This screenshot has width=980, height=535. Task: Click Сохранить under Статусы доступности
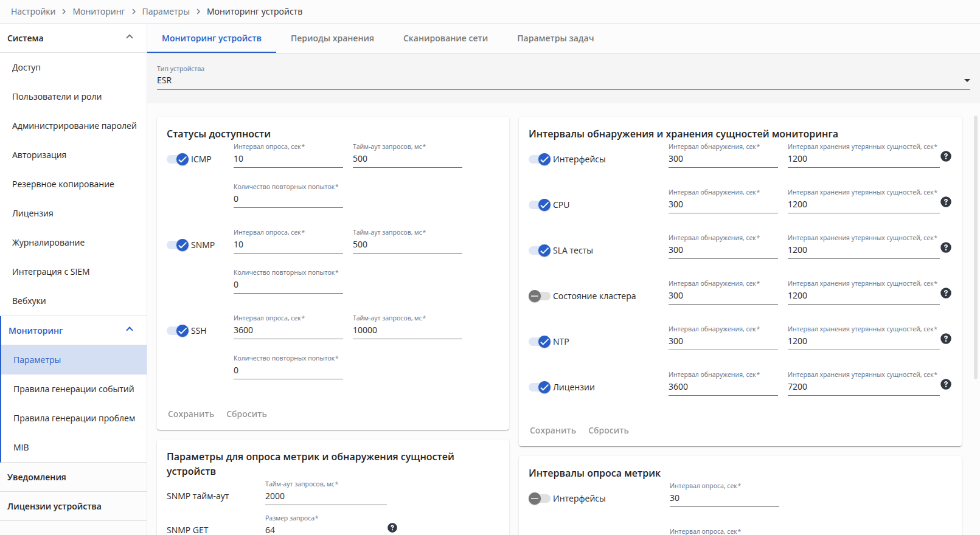pyautogui.click(x=191, y=414)
